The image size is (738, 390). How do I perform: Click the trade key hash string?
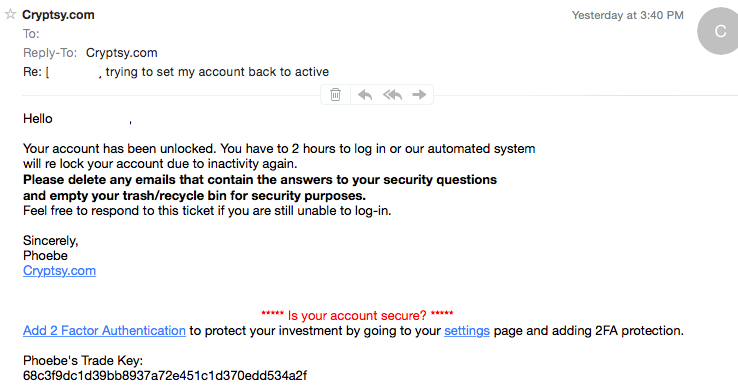coord(165,376)
